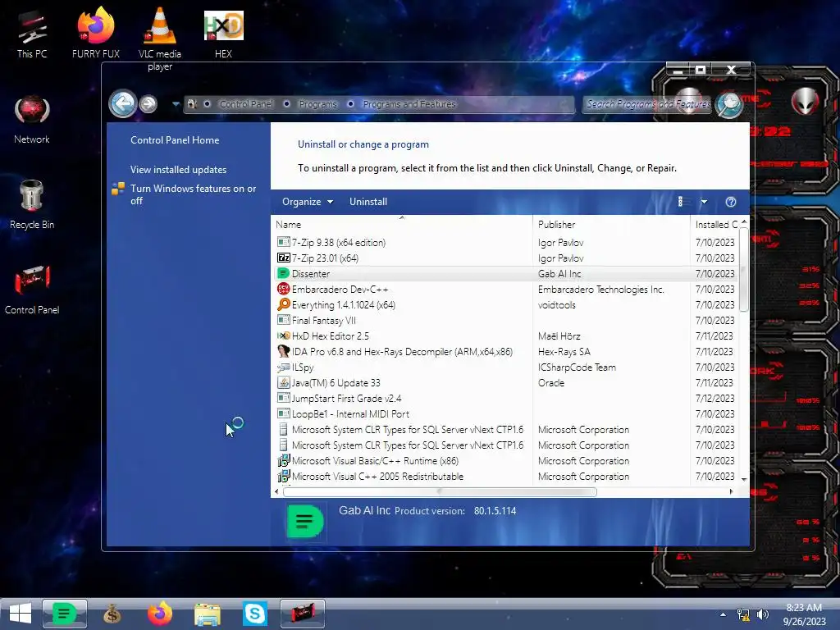840x630 pixels.
Task: Launch FURRY FUX Firefox desktop shortcut
Action: click(95, 34)
